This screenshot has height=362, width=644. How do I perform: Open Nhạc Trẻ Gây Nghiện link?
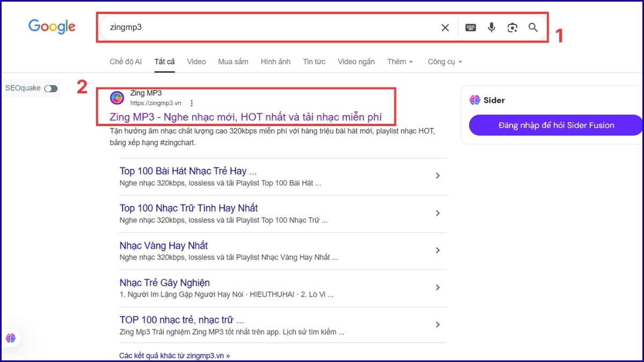pos(165,283)
